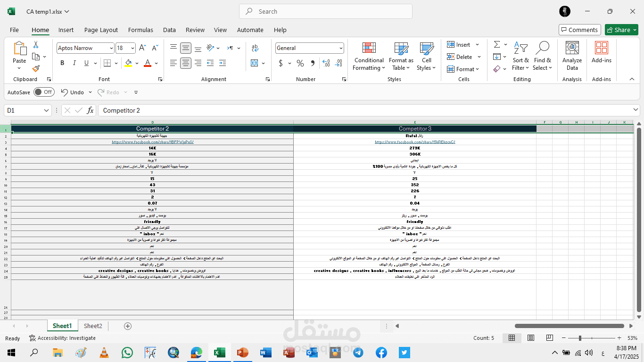Screen dimensions: 644x362
Task: Open Format as Table
Action: (x=401, y=57)
